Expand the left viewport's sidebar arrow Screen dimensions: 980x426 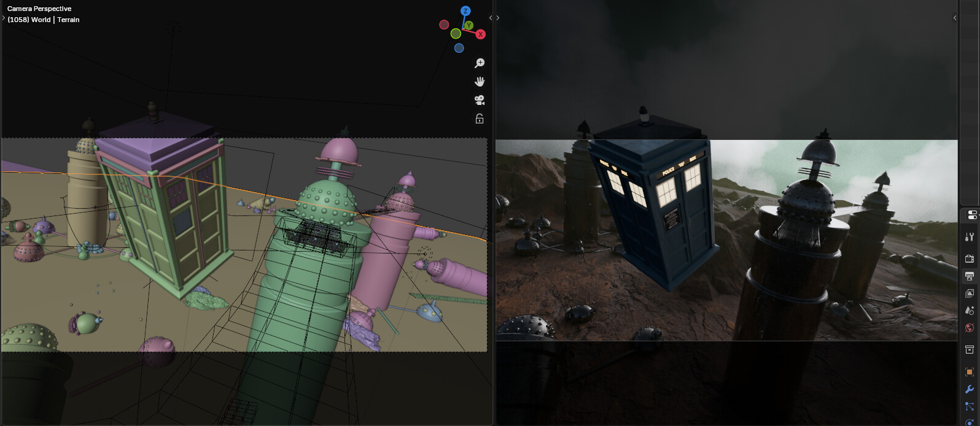(491, 18)
